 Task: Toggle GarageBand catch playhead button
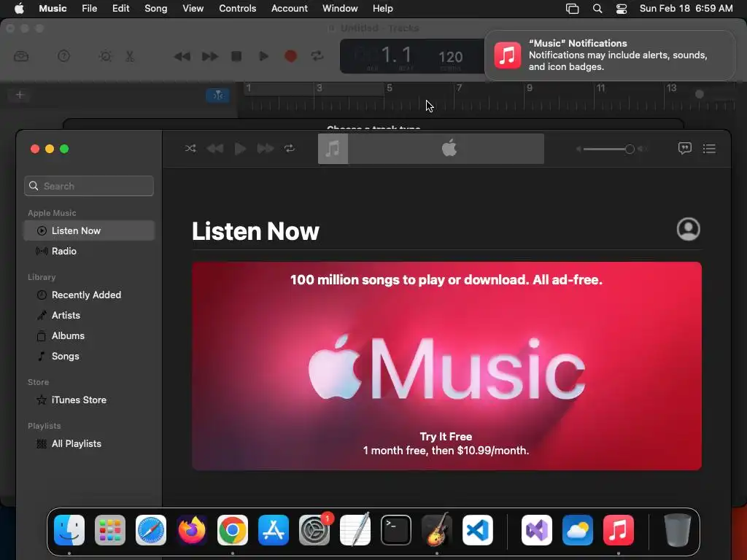coord(217,96)
